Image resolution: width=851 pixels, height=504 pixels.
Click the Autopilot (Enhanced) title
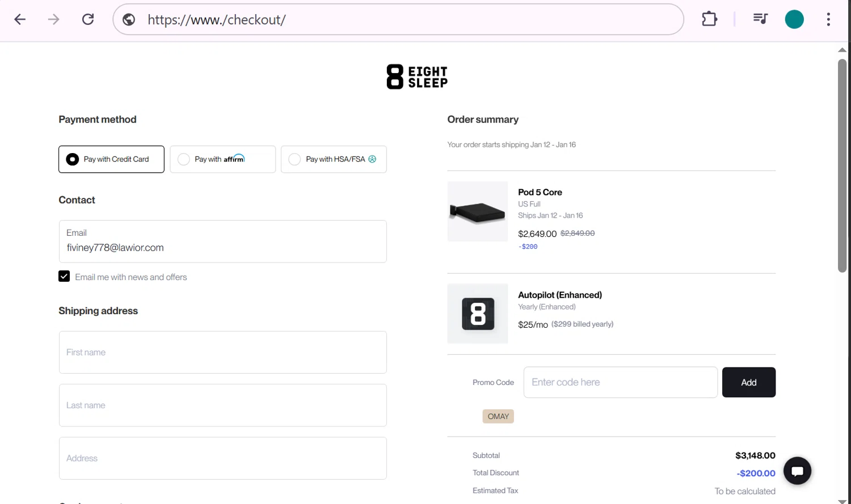coord(560,295)
